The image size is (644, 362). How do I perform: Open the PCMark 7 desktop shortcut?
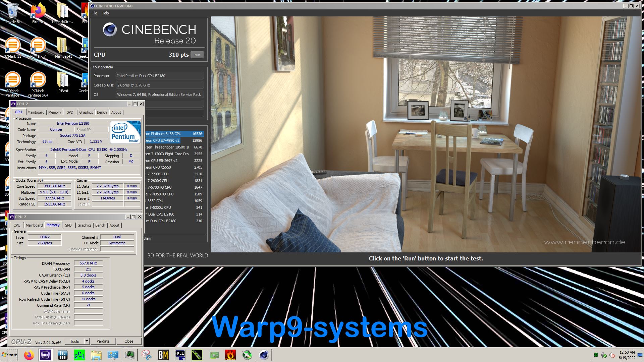pyautogui.click(x=38, y=48)
